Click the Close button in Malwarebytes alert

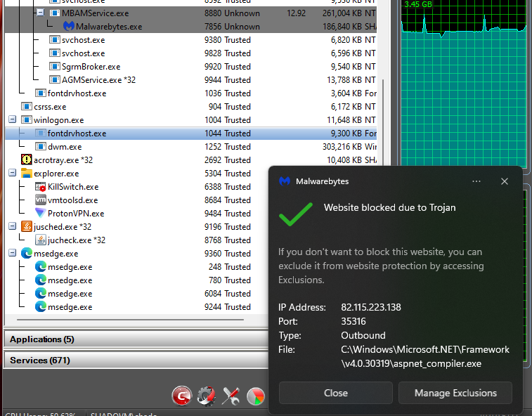coord(335,393)
